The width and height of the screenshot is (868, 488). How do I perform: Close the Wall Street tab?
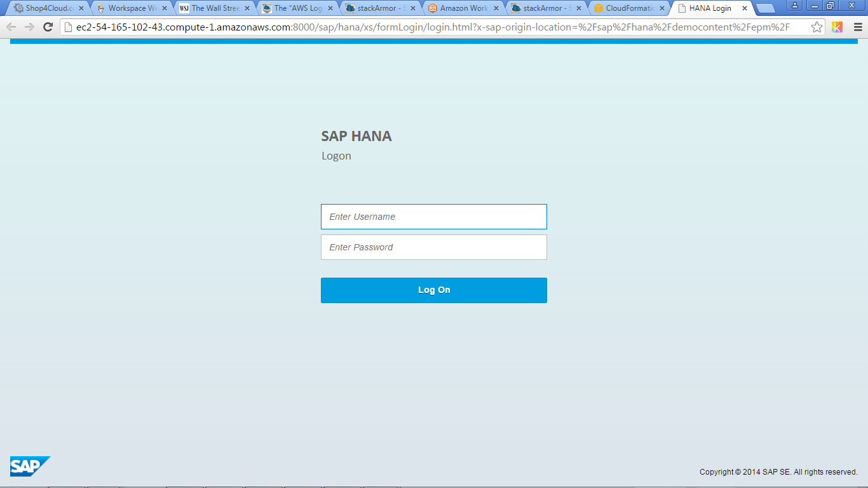247,8
